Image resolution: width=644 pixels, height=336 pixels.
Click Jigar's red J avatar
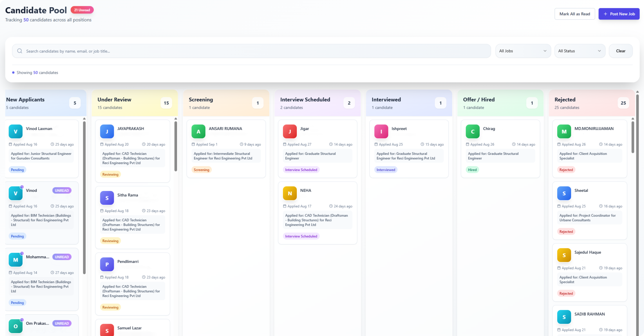click(290, 132)
